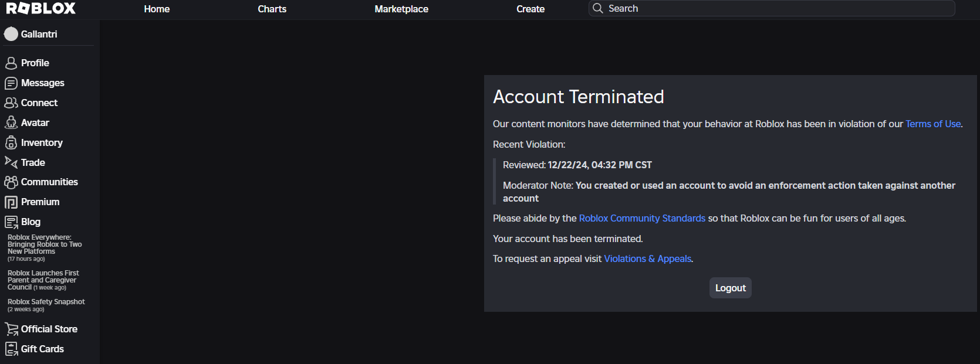The image size is (980, 364).
Task: Open the Charts navigation tab
Action: (272, 9)
